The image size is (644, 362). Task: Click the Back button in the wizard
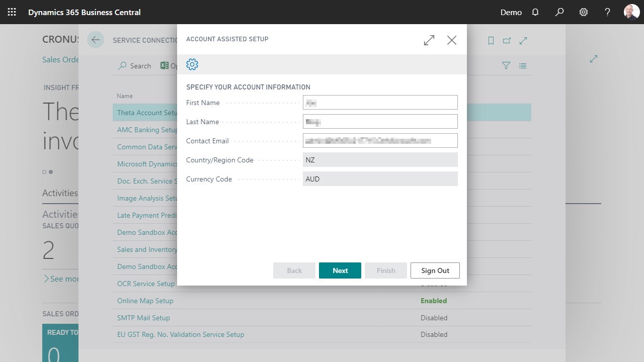click(x=294, y=270)
